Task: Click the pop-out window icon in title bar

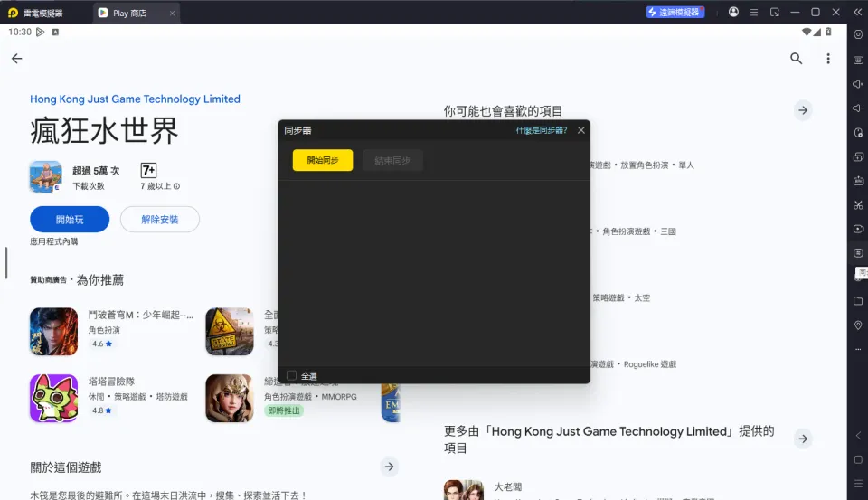Action: click(775, 12)
